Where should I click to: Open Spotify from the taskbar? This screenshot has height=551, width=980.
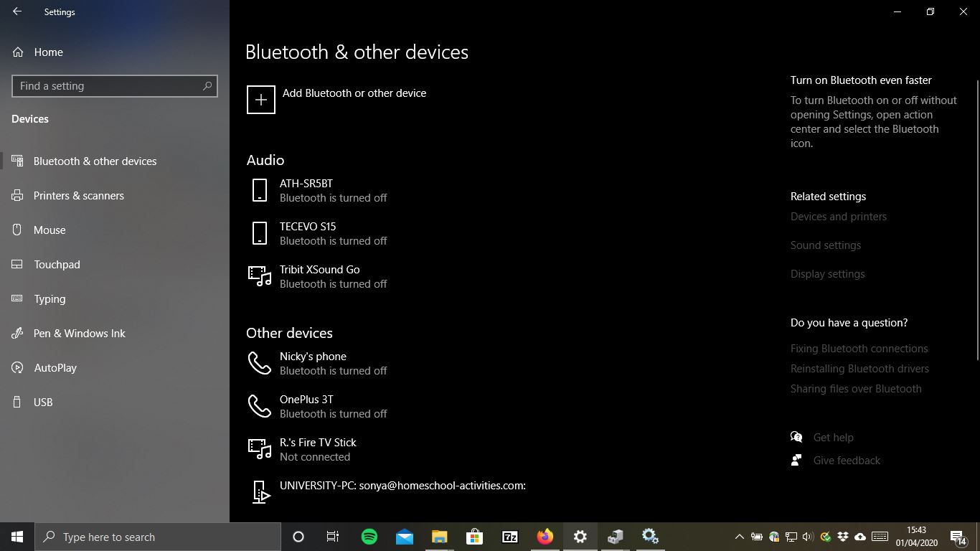[369, 537]
